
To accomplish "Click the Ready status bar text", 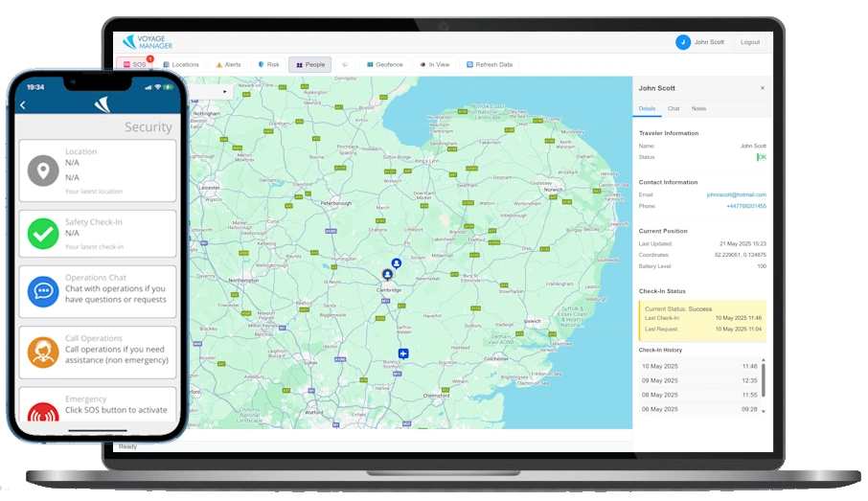I will point(127,446).
